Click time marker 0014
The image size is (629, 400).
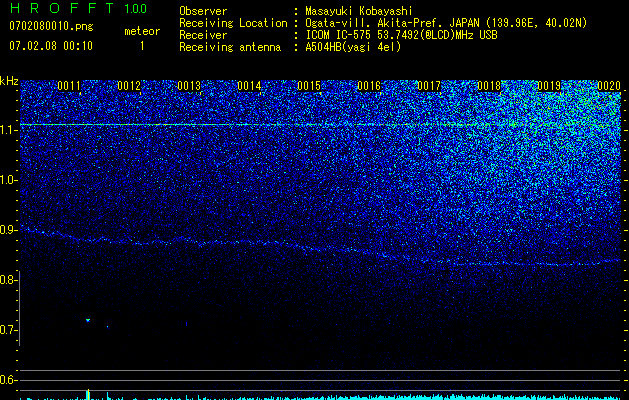tap(249, 86)
